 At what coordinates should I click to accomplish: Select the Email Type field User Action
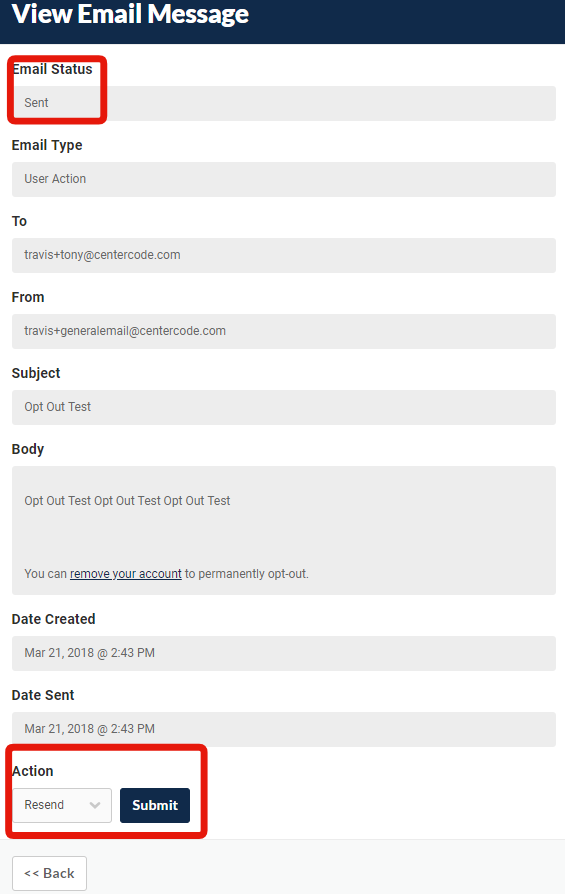tap(284, 179)
